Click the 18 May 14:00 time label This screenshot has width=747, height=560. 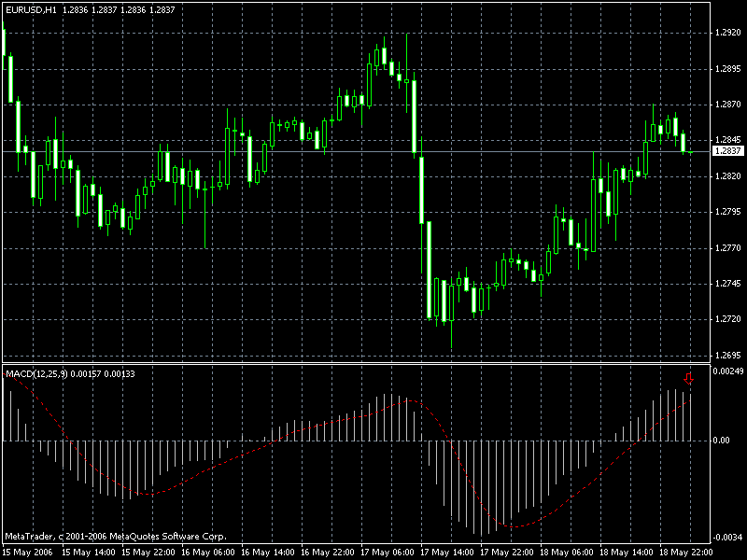(x=627, y=553)
